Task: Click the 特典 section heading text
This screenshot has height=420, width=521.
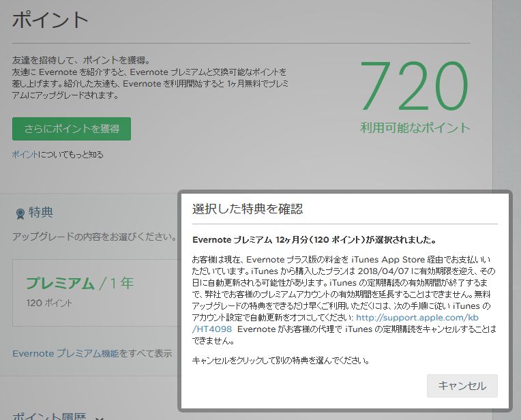Action: [x=41, y=213]
